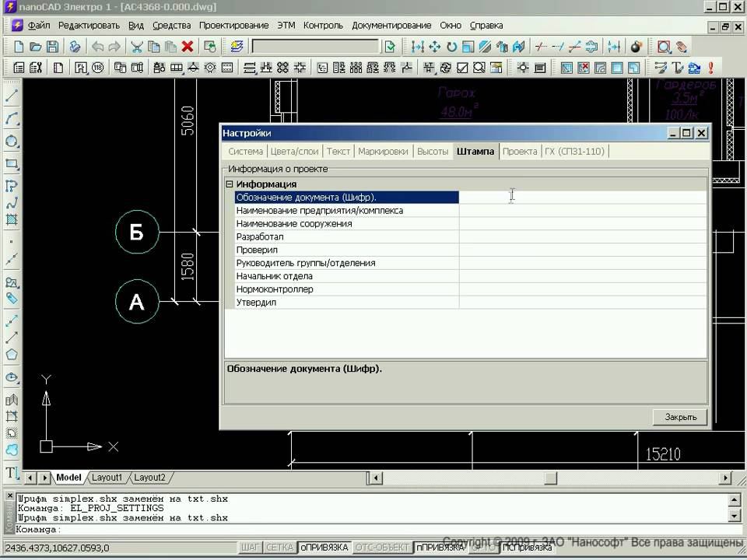Select the Hatch tool
The width and height of the screenshot is (747, 560).
pyautogui.click(x=12, y=219)
